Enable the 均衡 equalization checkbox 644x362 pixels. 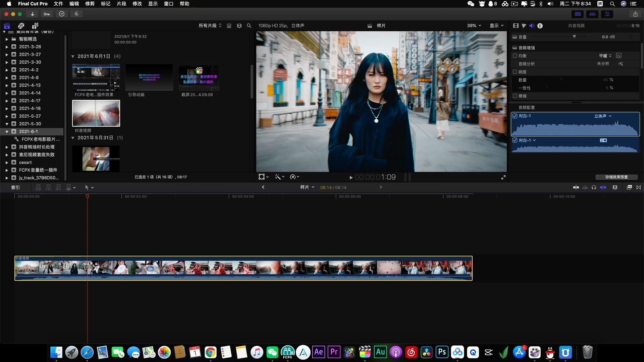[x=515, y=56]
